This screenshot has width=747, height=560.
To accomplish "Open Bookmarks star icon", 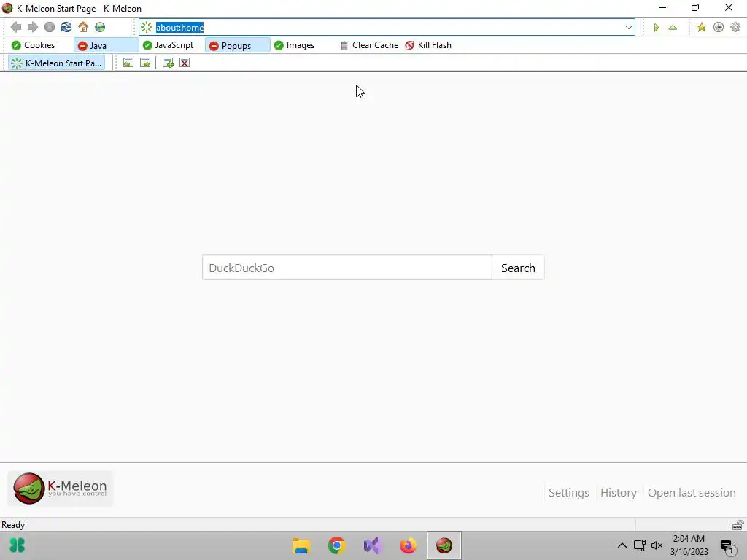I will click(x=701, y=27).
